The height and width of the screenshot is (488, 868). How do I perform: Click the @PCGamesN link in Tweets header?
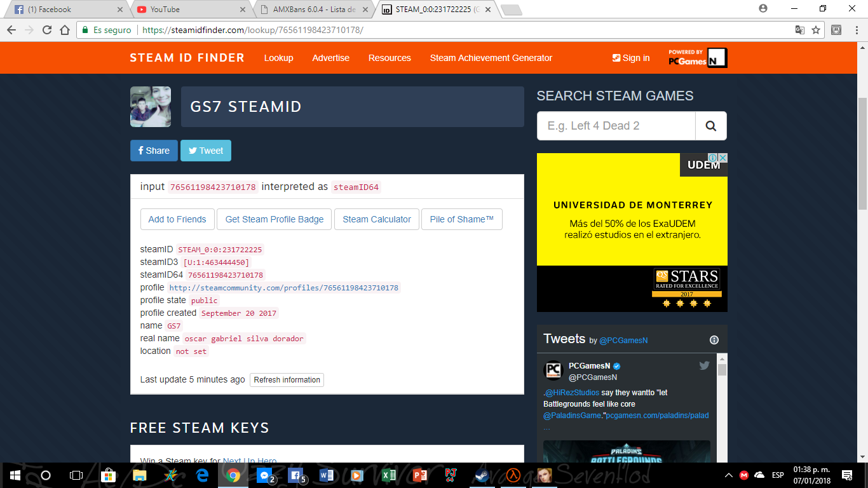pyautogui.click(x=623, y=341)
